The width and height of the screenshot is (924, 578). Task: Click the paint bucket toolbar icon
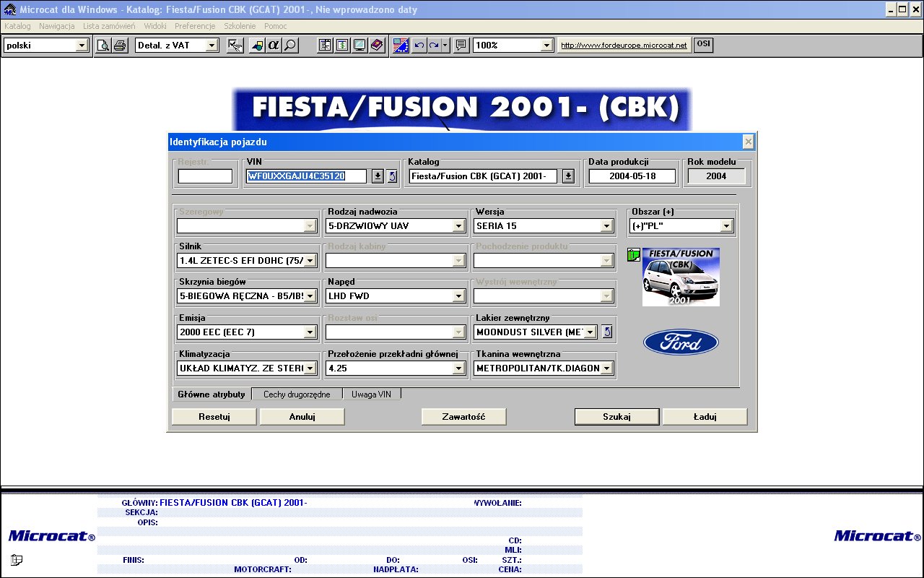click(x=257, y=45)
